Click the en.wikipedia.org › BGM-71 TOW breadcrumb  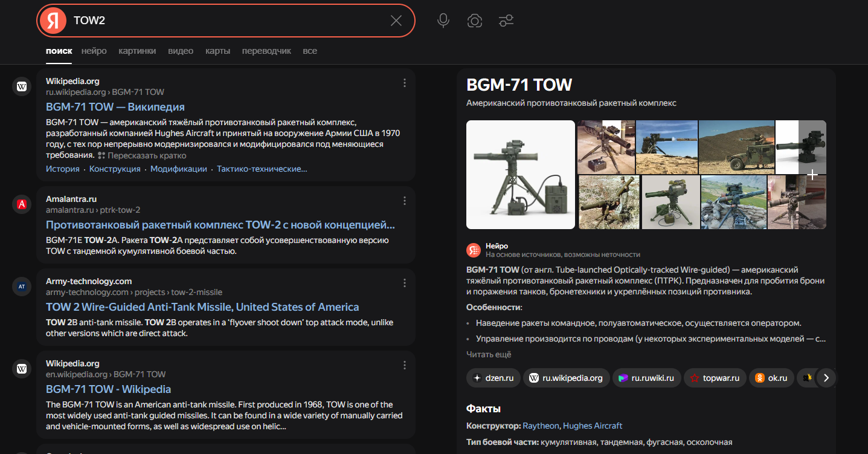point(106,374)
